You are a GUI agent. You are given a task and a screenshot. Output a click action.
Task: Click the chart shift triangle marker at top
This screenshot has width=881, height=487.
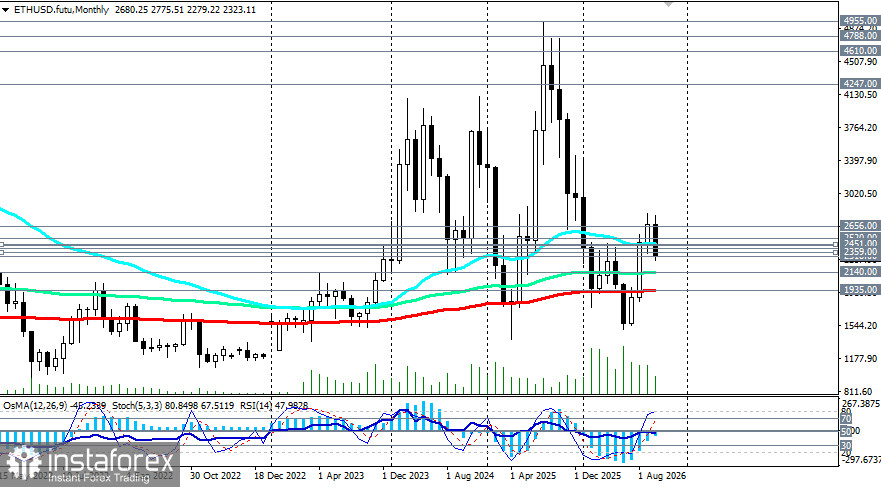tap(668, 3)
